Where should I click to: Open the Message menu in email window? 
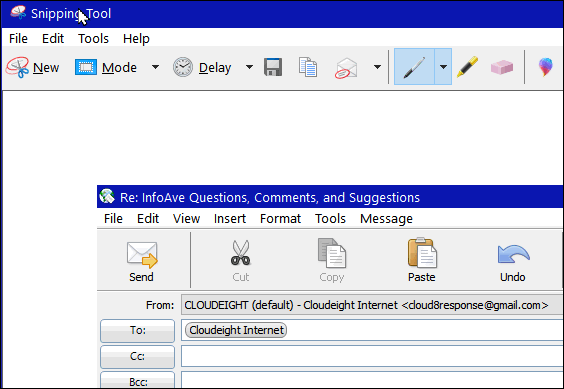[x=386, y=218]
